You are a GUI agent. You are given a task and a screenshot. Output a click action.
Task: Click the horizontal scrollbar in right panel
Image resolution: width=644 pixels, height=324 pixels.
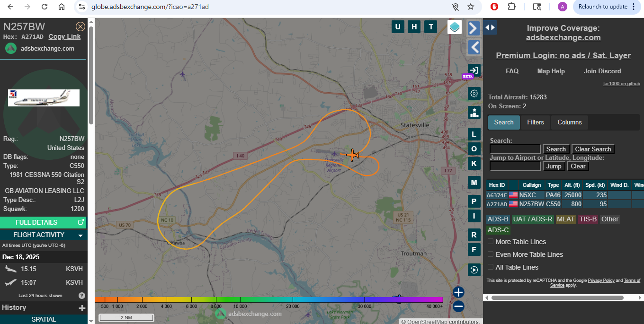558,298
